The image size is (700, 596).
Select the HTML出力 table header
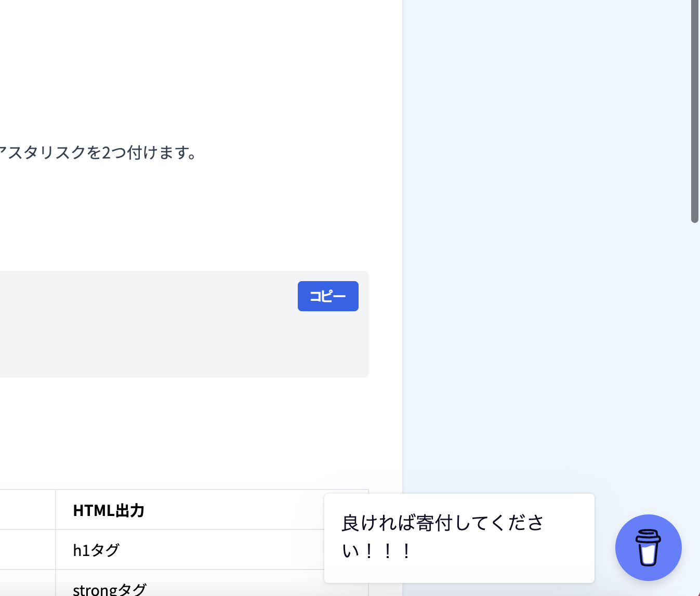(109, 511)
